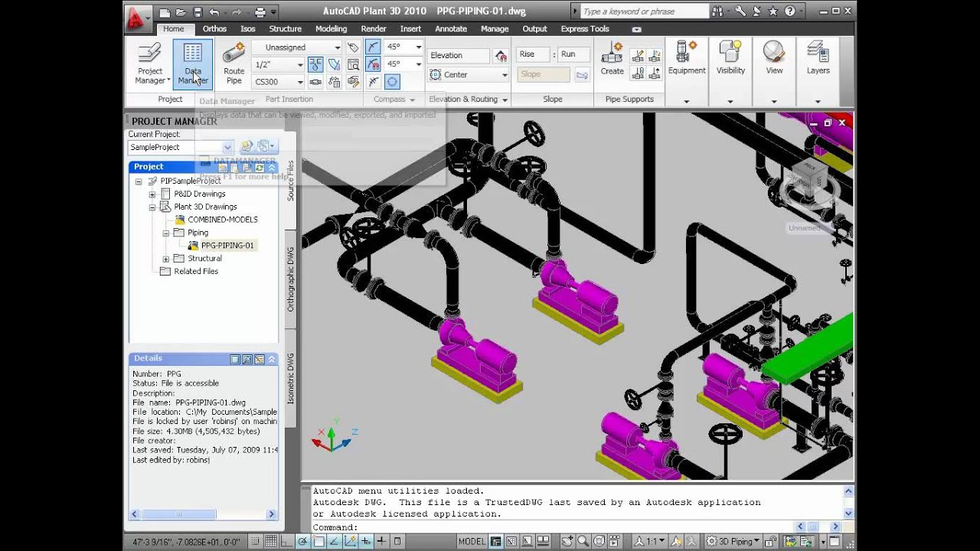Toggle Lineweight display in status bar
This screenshot has width=980, height=551.
[x=381, y=541]
